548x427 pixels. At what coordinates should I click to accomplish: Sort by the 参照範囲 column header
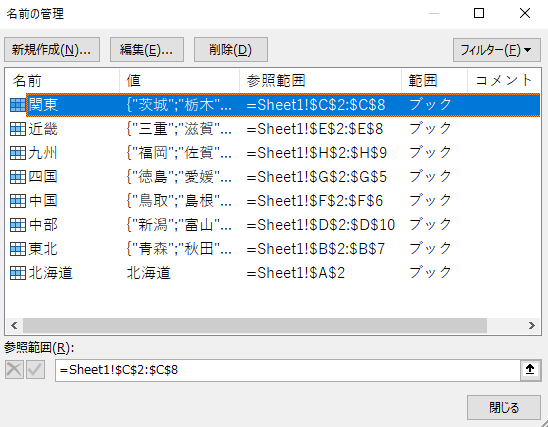(320, 81)
